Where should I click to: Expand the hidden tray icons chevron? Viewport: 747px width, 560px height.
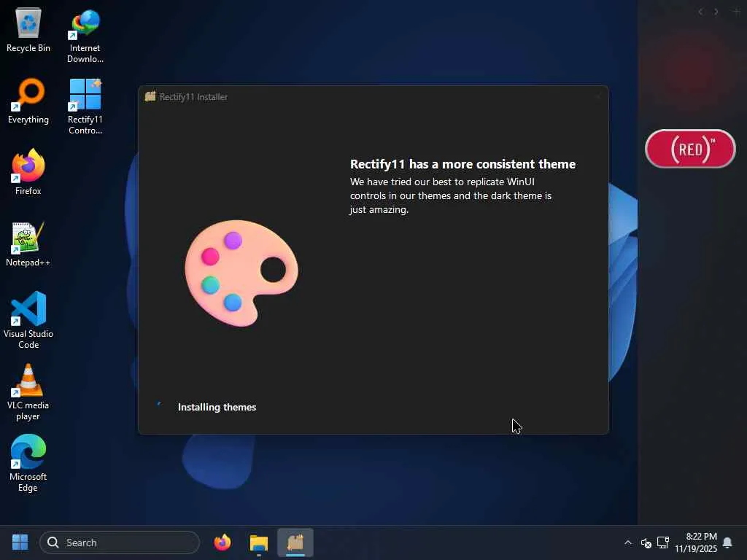[628, 542]
